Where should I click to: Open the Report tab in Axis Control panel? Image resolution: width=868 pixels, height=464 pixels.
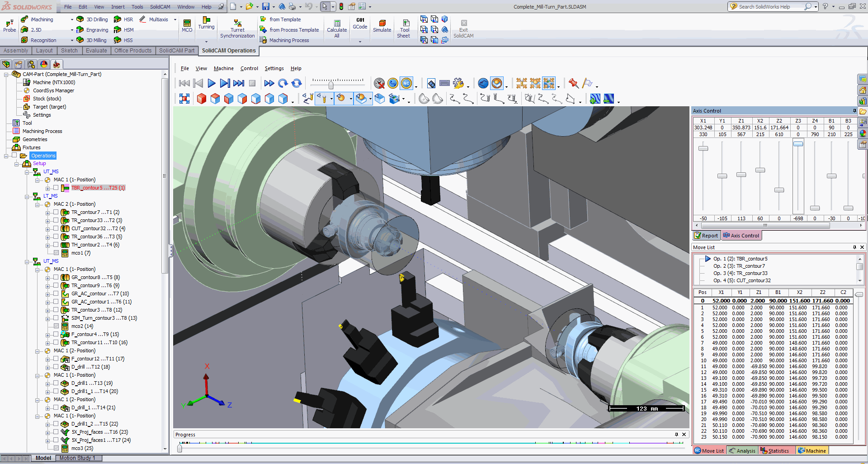pos(706,235)
